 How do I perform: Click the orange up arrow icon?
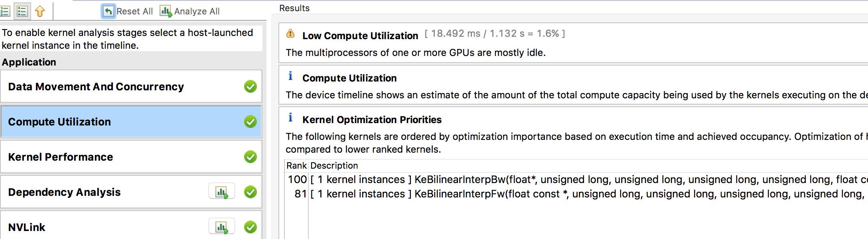[40, 11]
